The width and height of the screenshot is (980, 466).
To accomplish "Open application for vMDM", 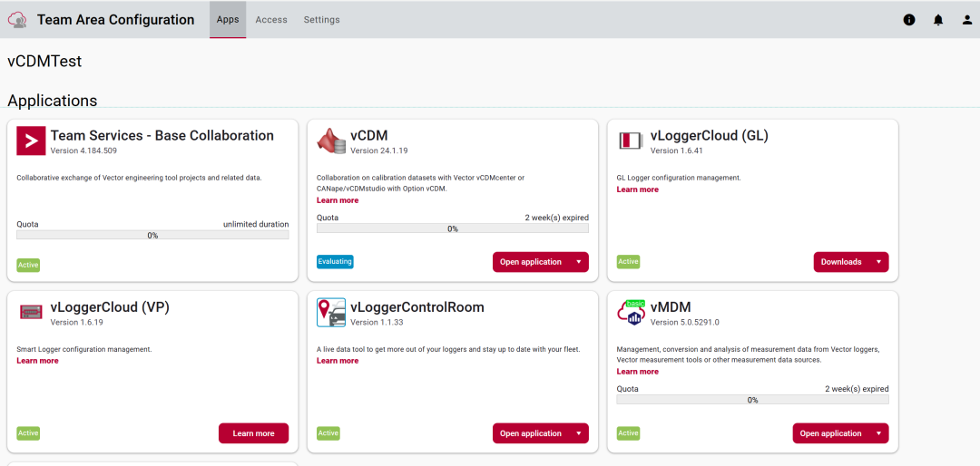I will pos(830,433).
